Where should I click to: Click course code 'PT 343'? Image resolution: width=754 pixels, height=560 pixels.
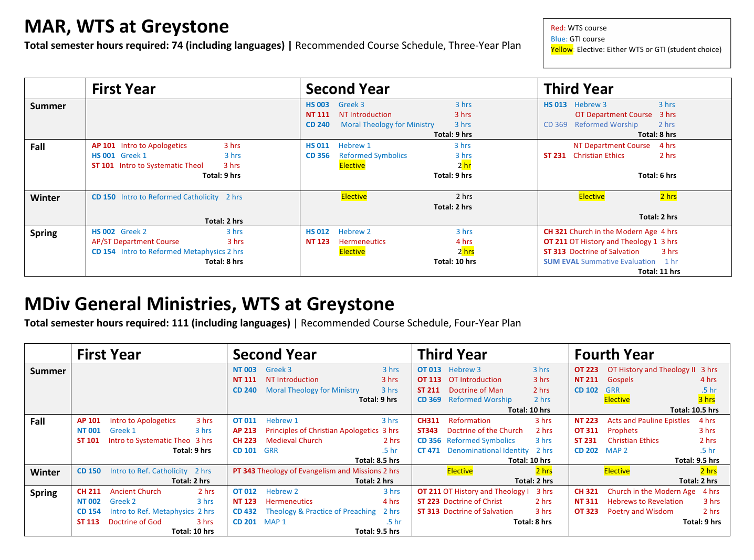tap(244, 471)
